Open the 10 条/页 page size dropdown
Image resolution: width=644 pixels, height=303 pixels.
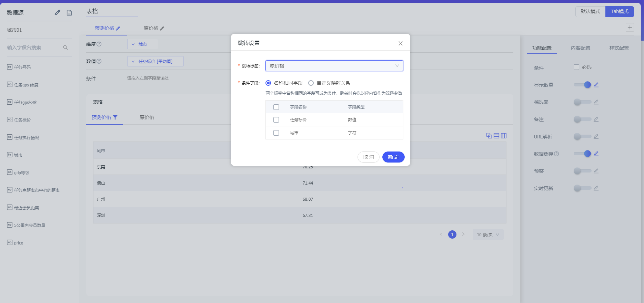point(488,234)
